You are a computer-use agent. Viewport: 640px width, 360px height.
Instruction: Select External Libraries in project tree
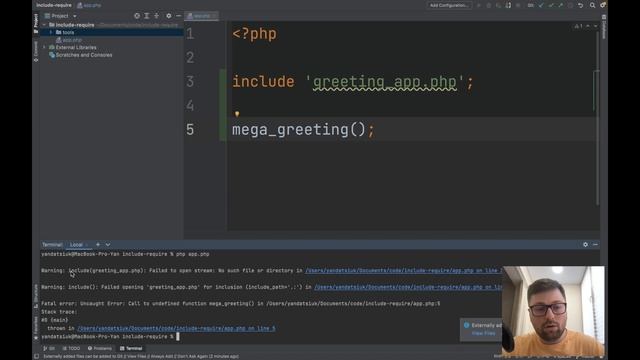point(76,47)
